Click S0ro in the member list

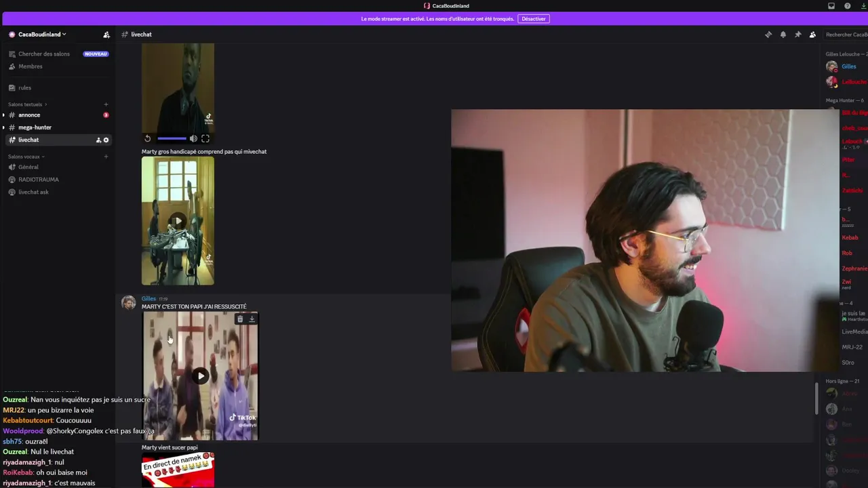[x=848, y=363]
